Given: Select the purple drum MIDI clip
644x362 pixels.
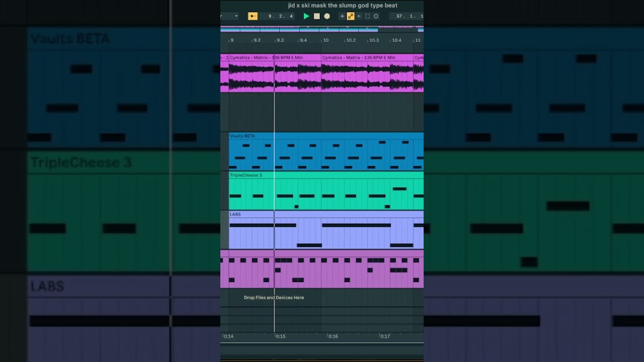Looking at the screenshot, I should click(322, 269).
